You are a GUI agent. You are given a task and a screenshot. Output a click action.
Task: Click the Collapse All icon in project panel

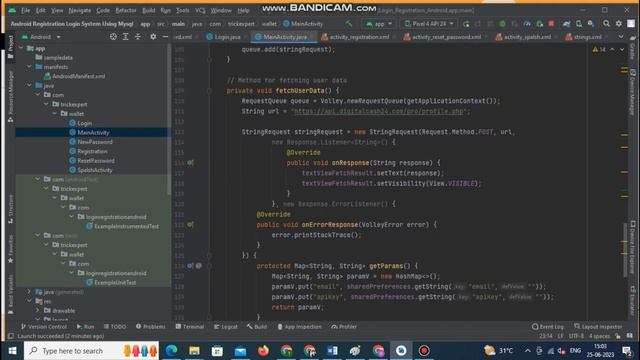pyautogui.click(x=138, y=37)
